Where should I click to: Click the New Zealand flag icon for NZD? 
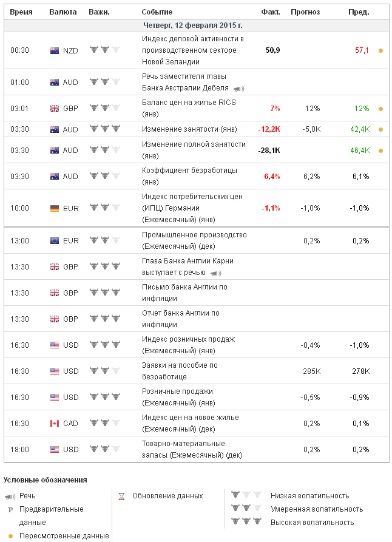(55, 50)
